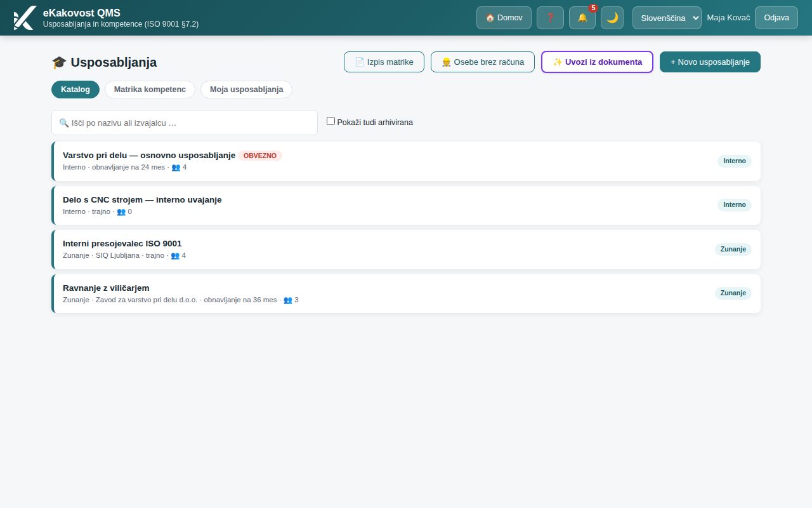Image resolution: width=812 pixels, height=508 pixels.
Task: Click participants icon on Interni presojevalec row
Action: 175,256
